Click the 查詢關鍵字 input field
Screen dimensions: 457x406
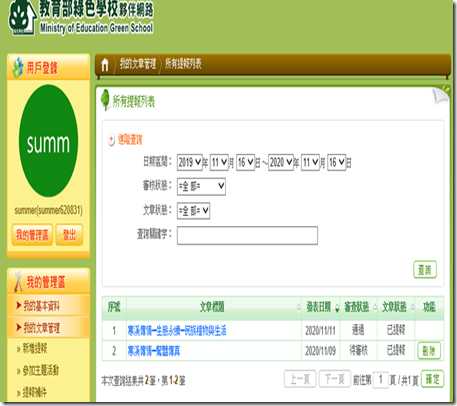(247, 236)
